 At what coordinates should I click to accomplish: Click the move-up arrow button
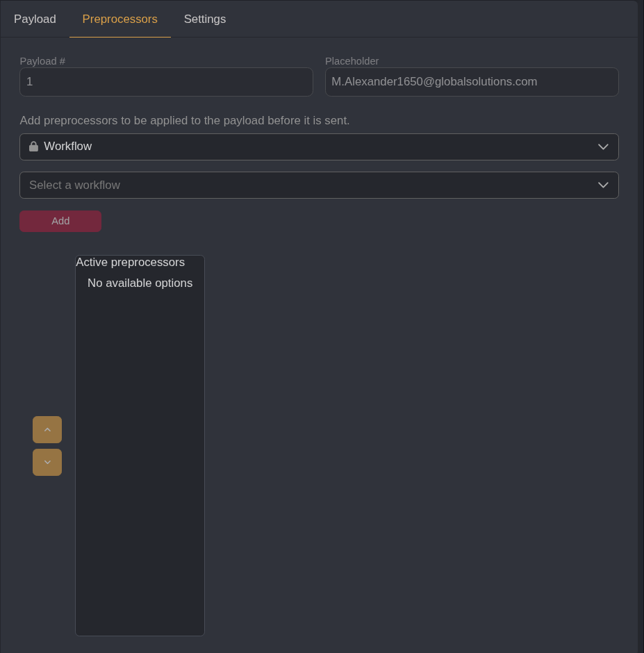tap(47, 429)
